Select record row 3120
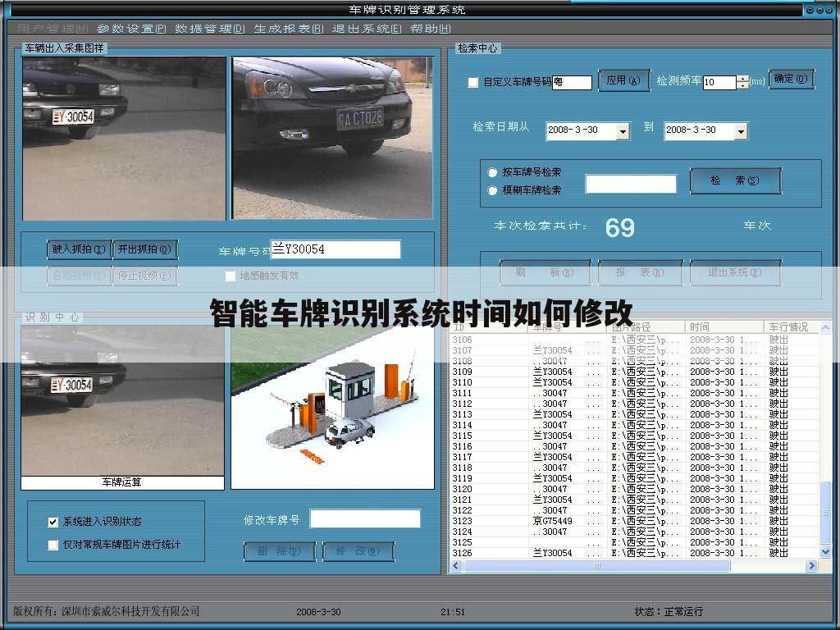The height and width of the screenshot is (630, 840). click(x=635, y=489)
